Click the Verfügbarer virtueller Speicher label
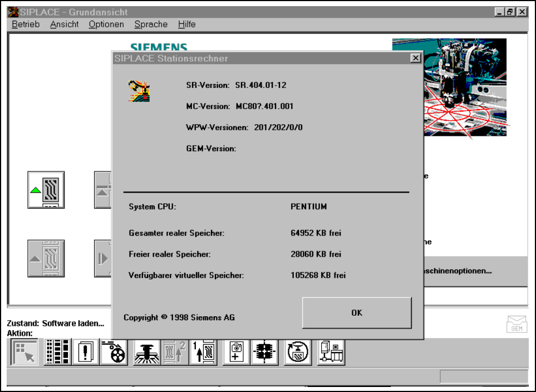The height and width of the screenshot is (392, 536). 186,276
